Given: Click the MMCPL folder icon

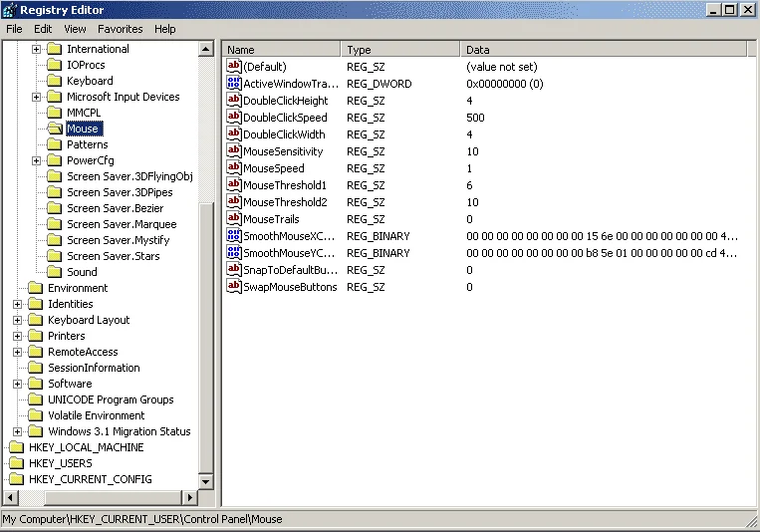Looking at the screenshot, I should tap(54, 113).
